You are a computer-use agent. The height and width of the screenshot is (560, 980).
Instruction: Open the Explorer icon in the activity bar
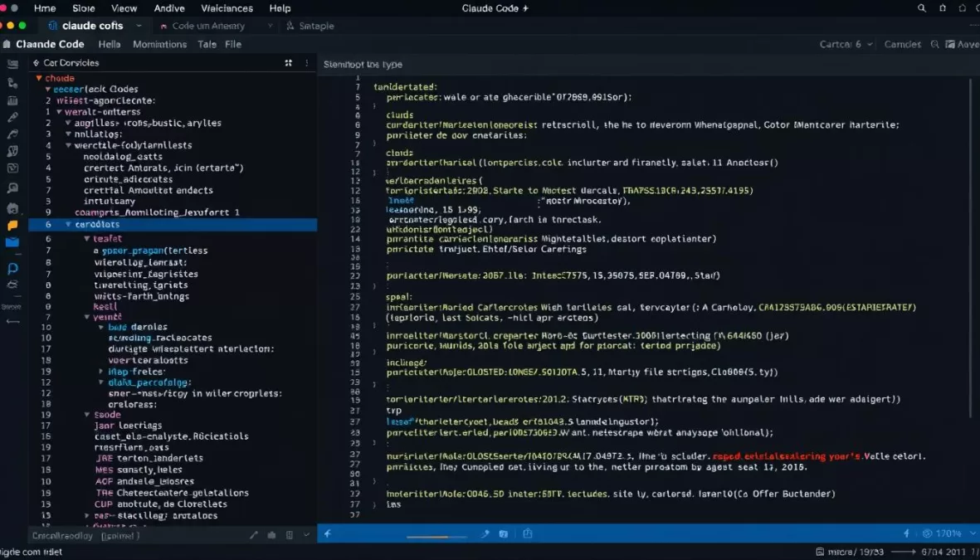[12, 64]
